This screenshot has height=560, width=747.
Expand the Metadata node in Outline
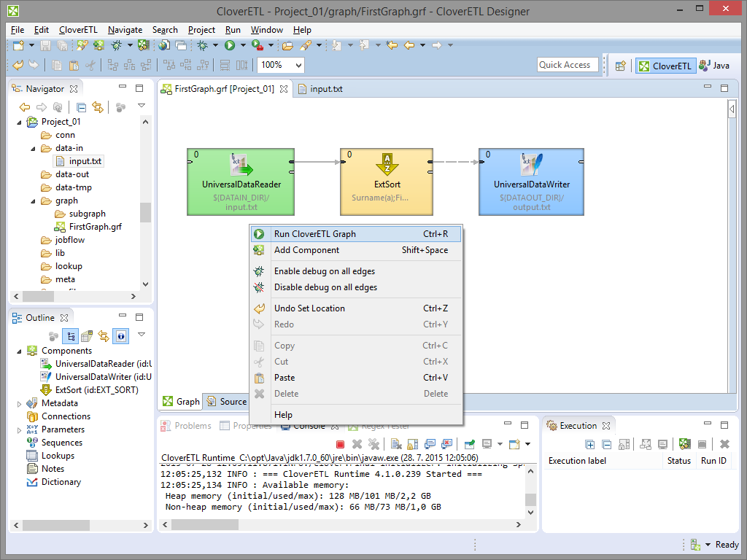(x=19, y=403)
